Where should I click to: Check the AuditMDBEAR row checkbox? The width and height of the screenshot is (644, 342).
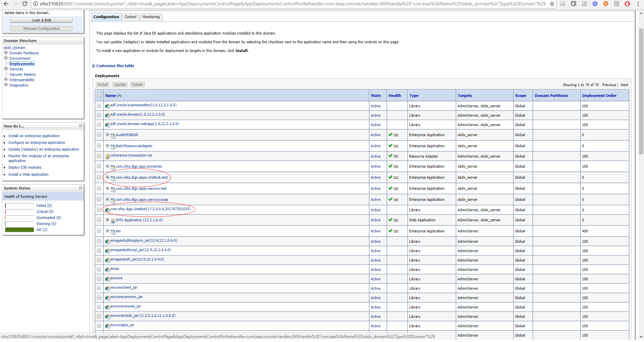(x=99, y=135)
